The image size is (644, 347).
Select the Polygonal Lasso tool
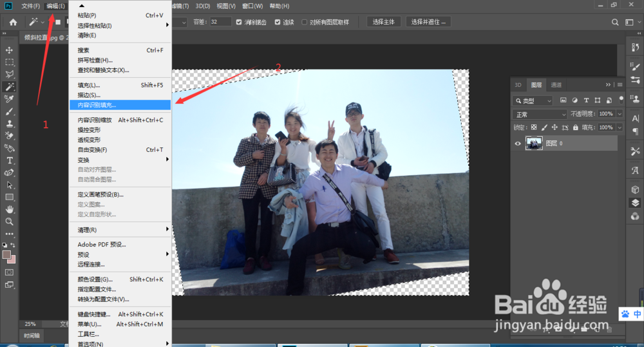click(x=9, y=74)
